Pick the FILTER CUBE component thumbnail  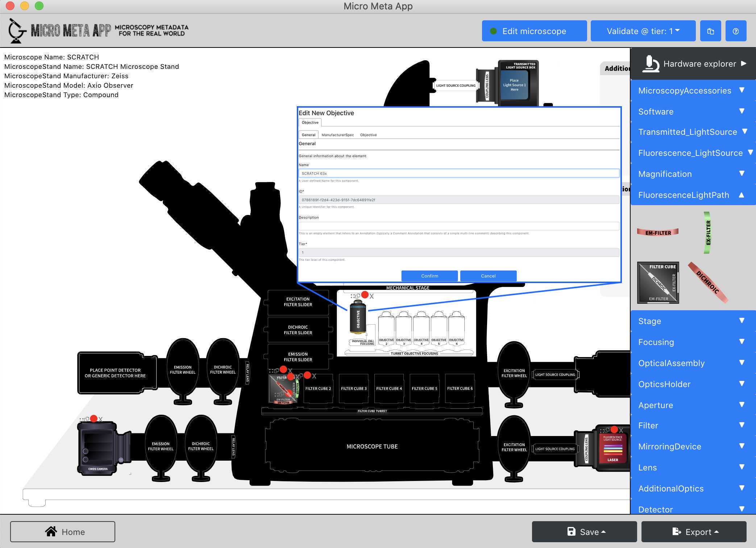click(x=658, y=283)
